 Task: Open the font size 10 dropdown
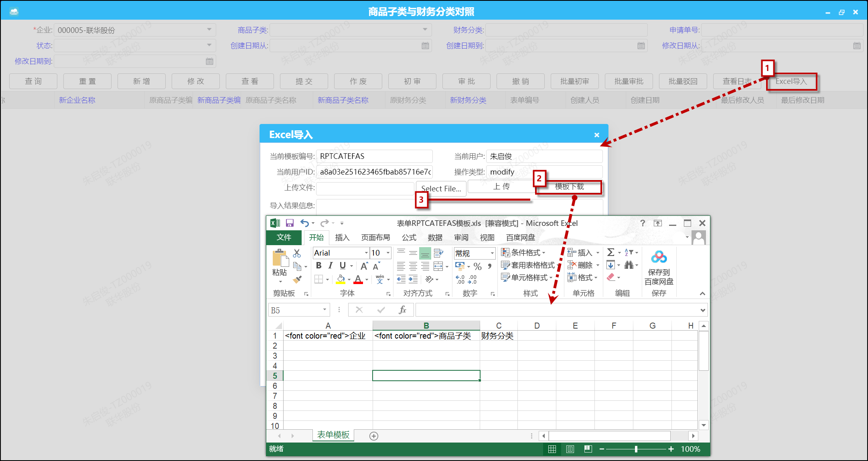click(x=388, y=253)
